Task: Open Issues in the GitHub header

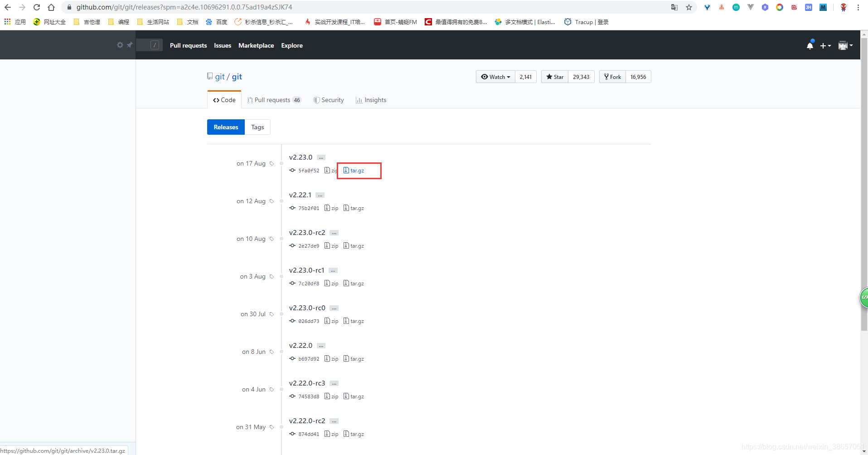Action: point(223,45)
